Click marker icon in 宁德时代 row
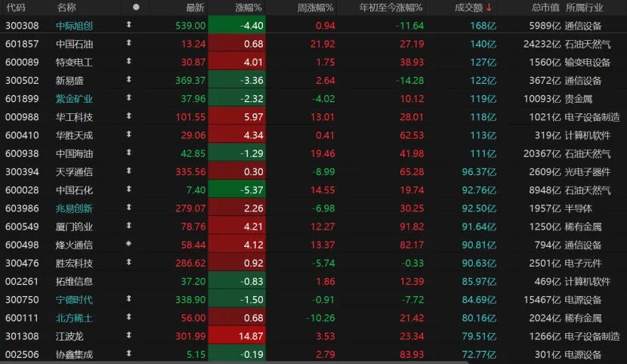Screen dimensions: 627x364 (128, 299)
